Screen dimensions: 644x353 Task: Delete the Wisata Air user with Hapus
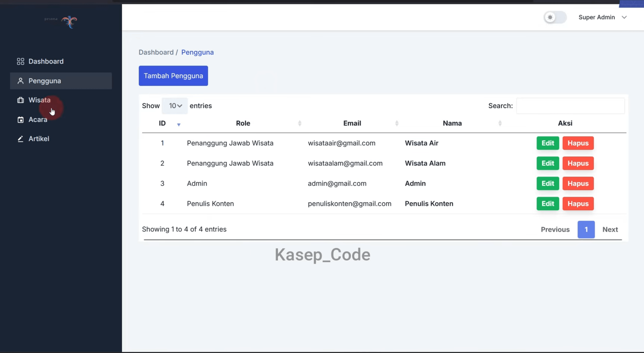[x=578, y=143]
